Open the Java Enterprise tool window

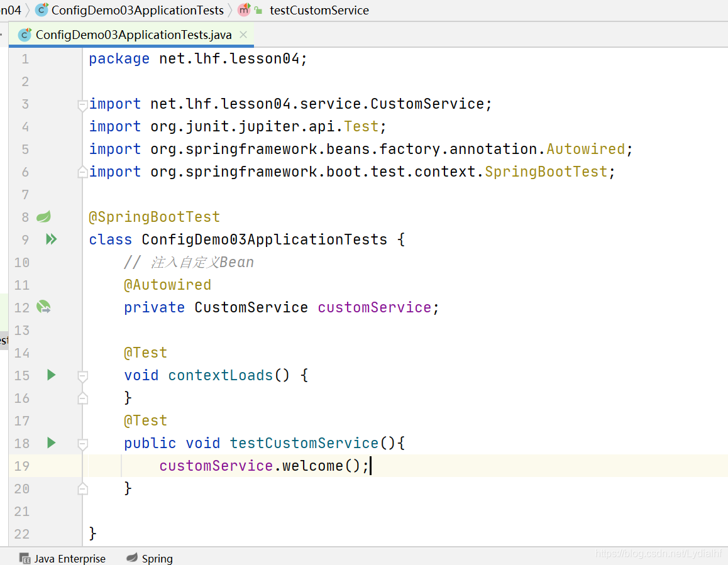[70, 558]
